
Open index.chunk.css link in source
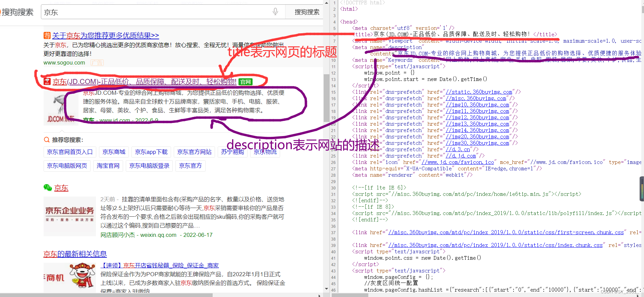pos(496,245)
